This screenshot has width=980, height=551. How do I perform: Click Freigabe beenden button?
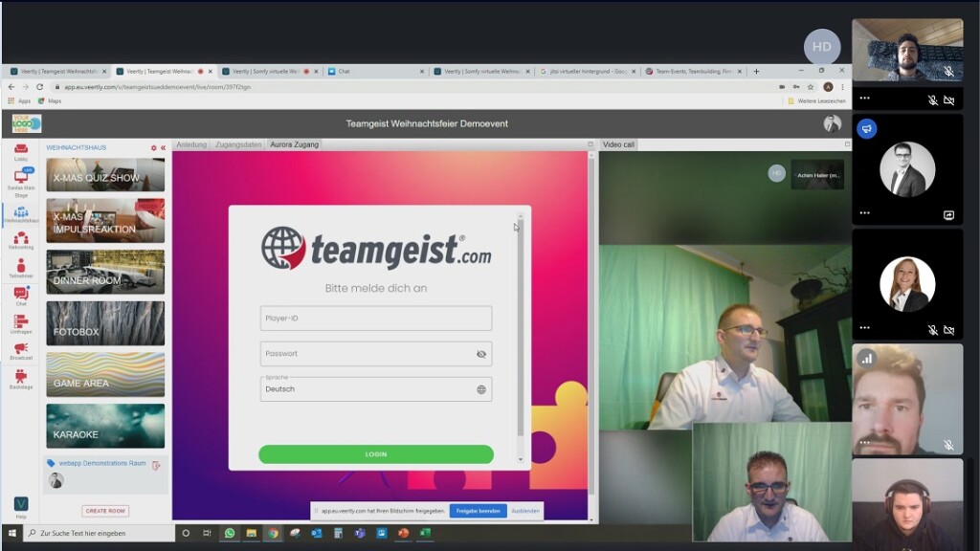(x=479, y=511)
